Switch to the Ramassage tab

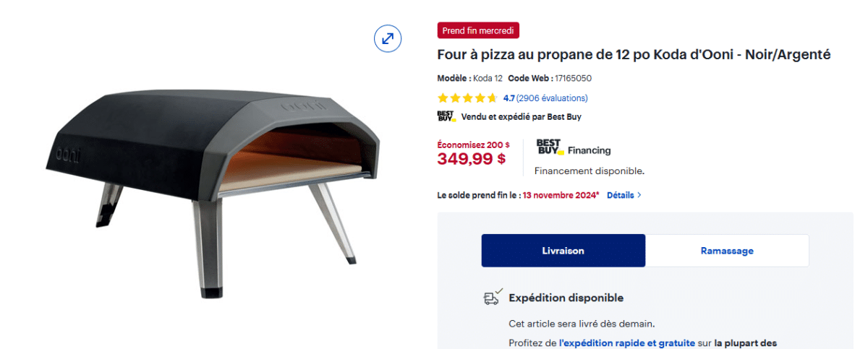point(727,251)
